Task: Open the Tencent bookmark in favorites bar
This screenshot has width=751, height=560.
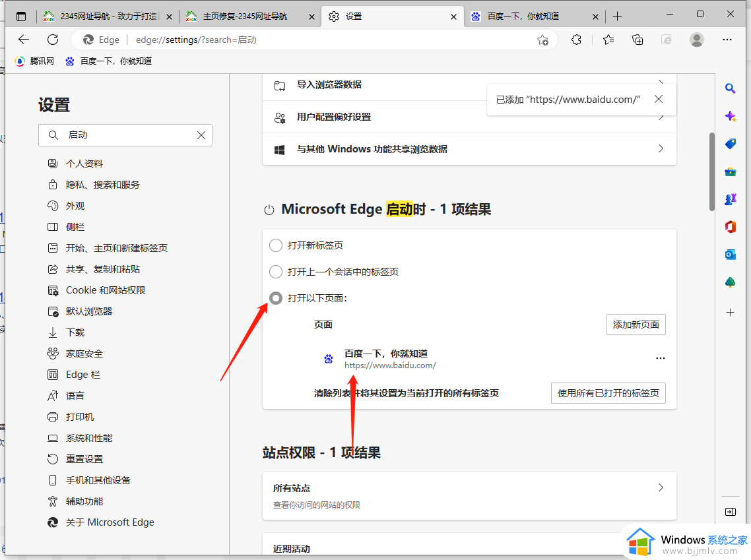Action: pyautogui.click(x=34, y=61)
